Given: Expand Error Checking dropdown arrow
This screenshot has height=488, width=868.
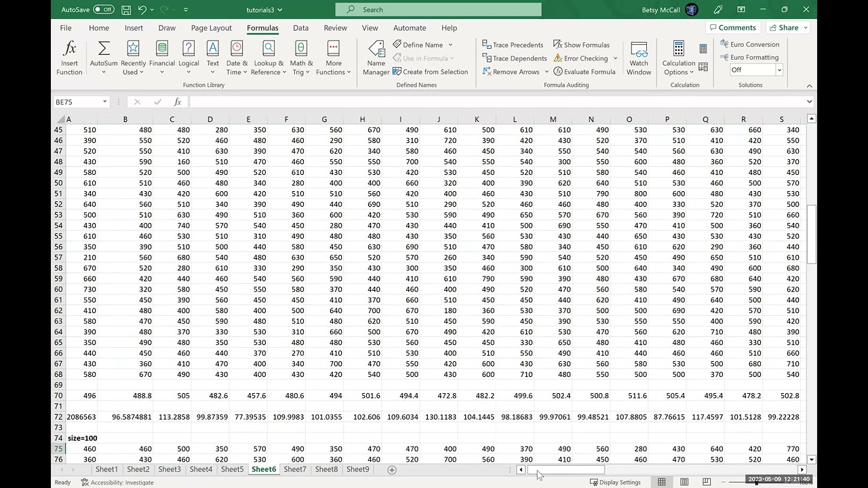Looking at the screenshot, I should click(x=615, y=58).
